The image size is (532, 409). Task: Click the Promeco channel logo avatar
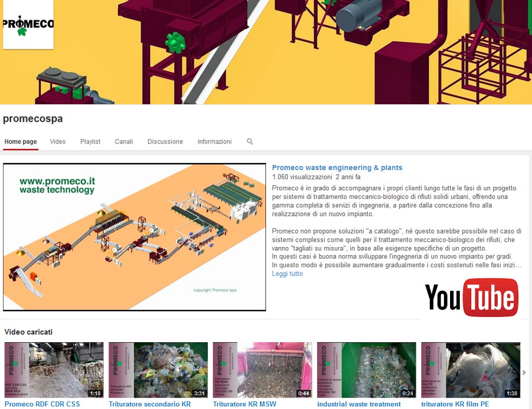click(28, 24)
